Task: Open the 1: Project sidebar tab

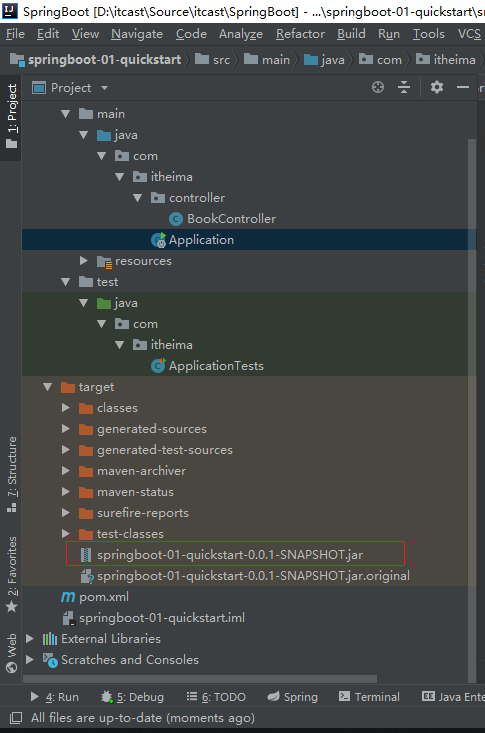Action: [x=12, y=116]
